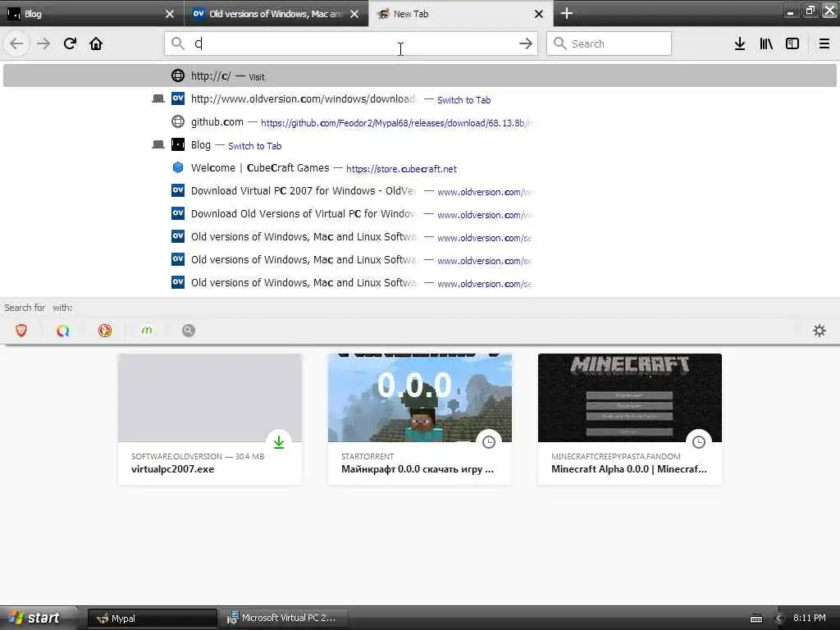This screenshot has height=630, width=840.
Task: Open the Minecraft Alpha 0.0.0 fandom tile
Action: [x=629, y=419]
